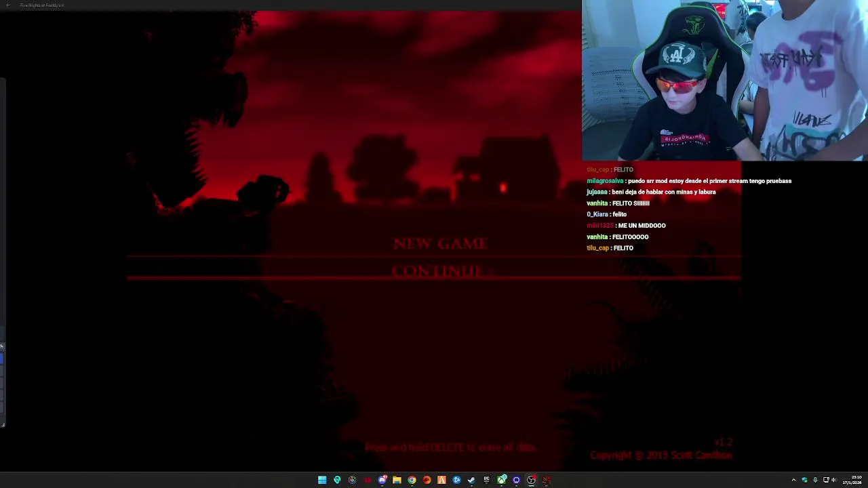Launch Google Chrome from the taskbar
The height and width of the screenshot is (488, 868).
point(412,480)
